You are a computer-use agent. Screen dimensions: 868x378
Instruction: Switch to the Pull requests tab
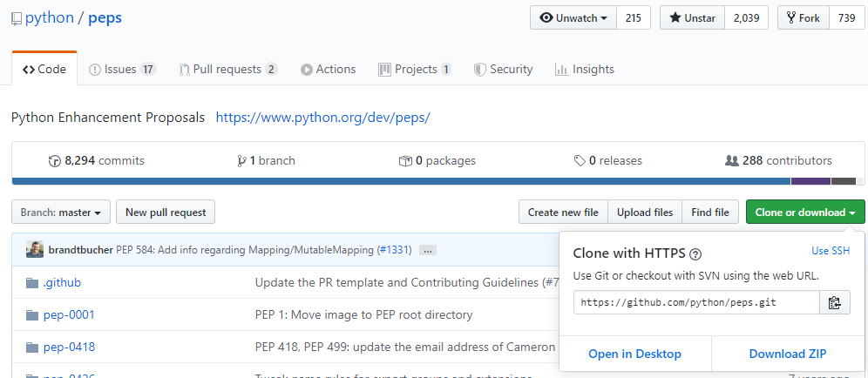[227, 69]
